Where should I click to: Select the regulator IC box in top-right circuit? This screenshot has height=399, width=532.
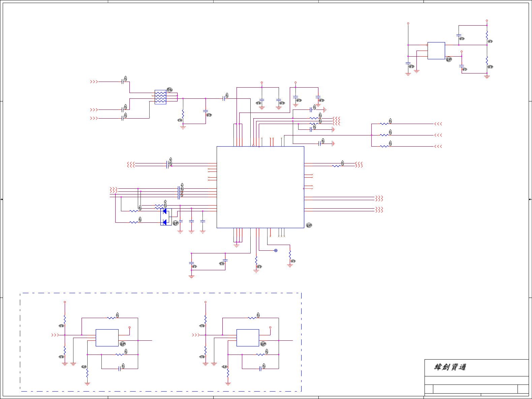tap(436, 51)
